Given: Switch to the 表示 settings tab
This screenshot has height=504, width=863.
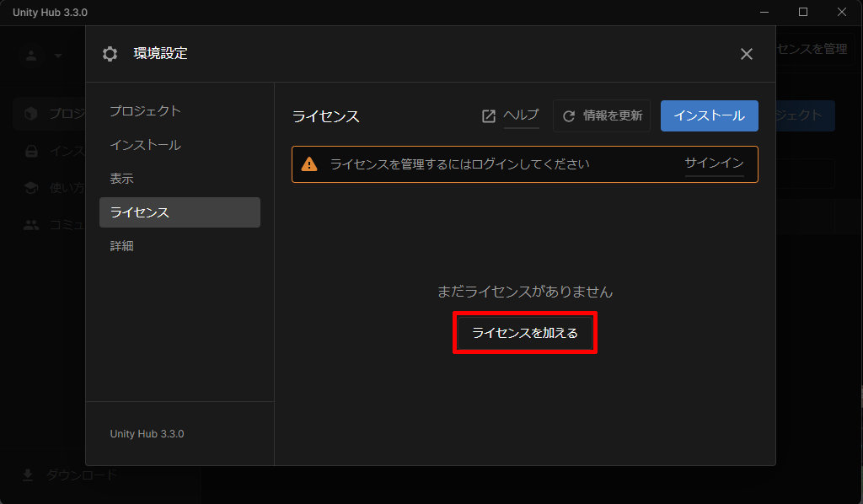Looking at the screenshot, I should pos(121,179).
